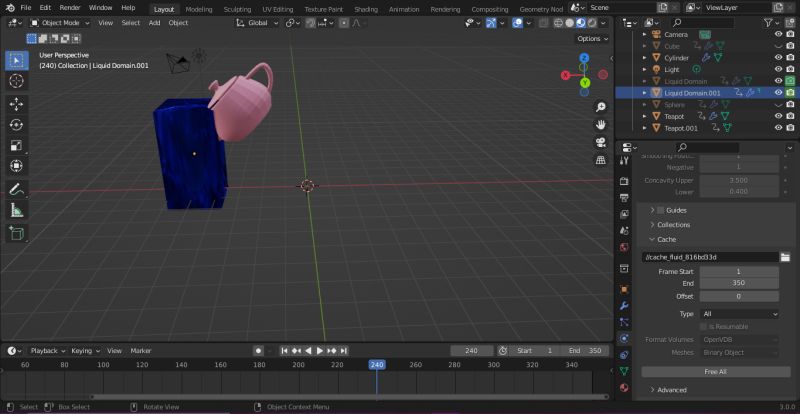Open the Keying popover
800x414 pixels.
click(x=85, y=351)
